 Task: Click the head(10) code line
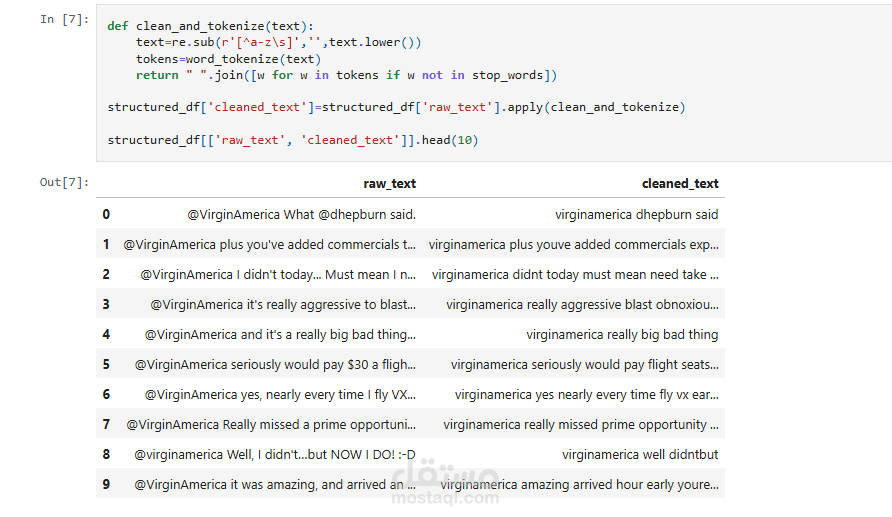click(292, 140)
